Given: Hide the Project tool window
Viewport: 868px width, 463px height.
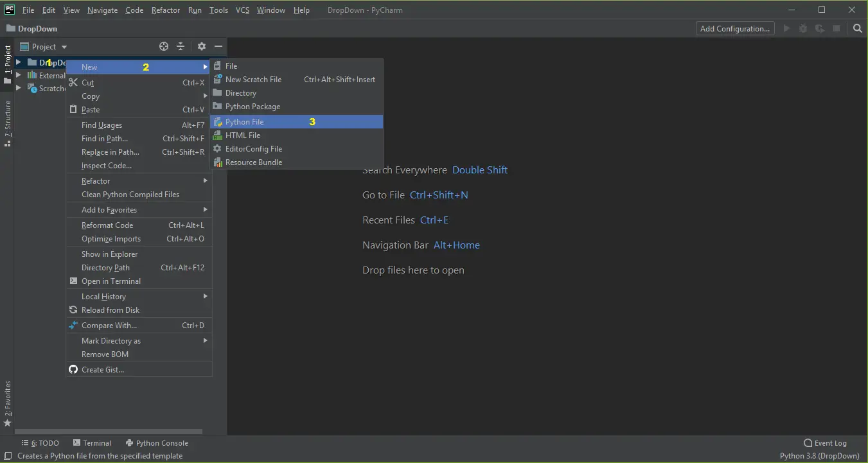Looking at the screenshot, I should pyautogui.click(x=218, y=46).
